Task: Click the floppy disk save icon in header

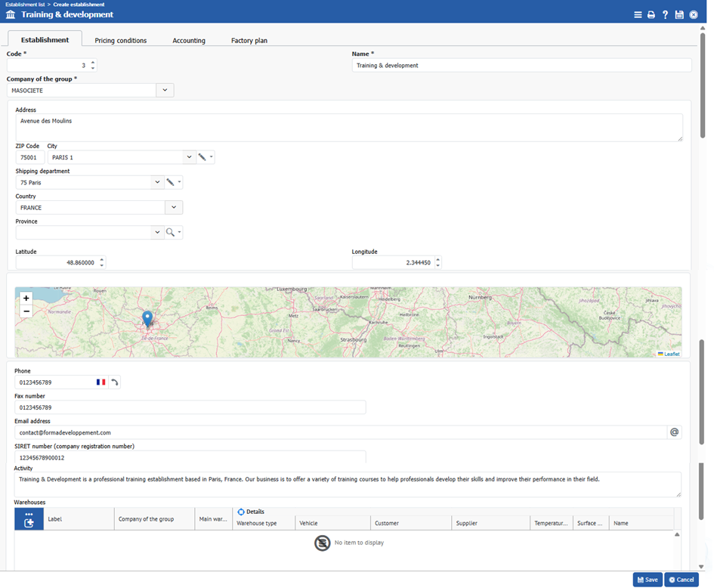Action: coord(679,14)
